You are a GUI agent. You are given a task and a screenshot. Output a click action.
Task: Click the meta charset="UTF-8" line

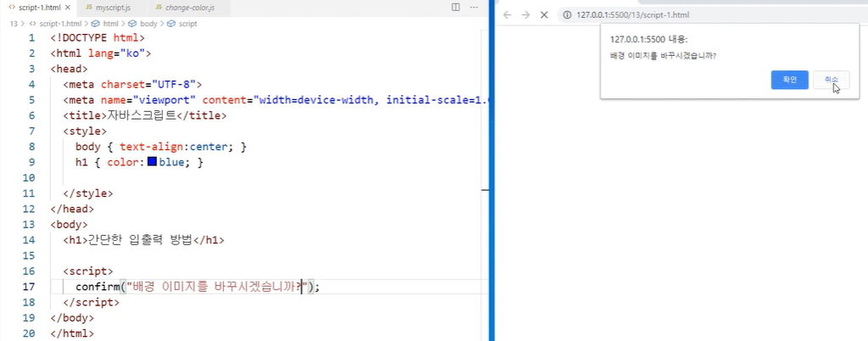click(132, 85)
